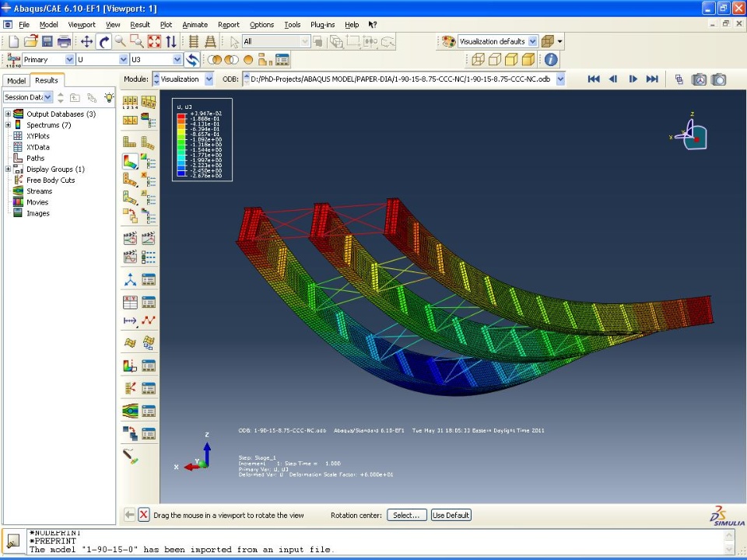The image size is (747, 560).
Task: Click the New model database icon
Action: tap(14, 42)
